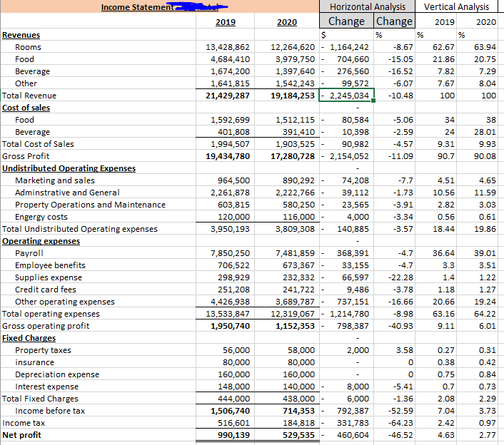This screenshot has height=445, width=504.
Task: Click cost of Beverage 2020 value 391,410
Action: point(299,132)
